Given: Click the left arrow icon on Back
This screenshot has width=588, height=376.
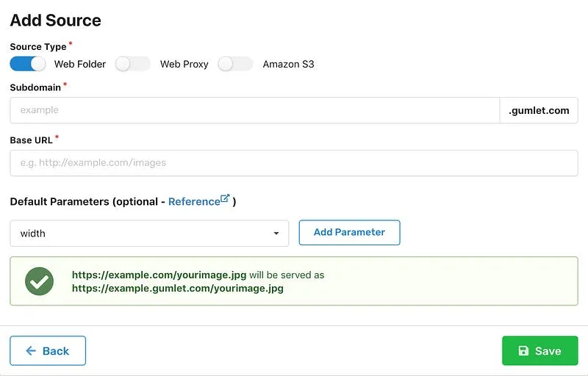Looking at the screenshot, I should [x=31, y=351].
